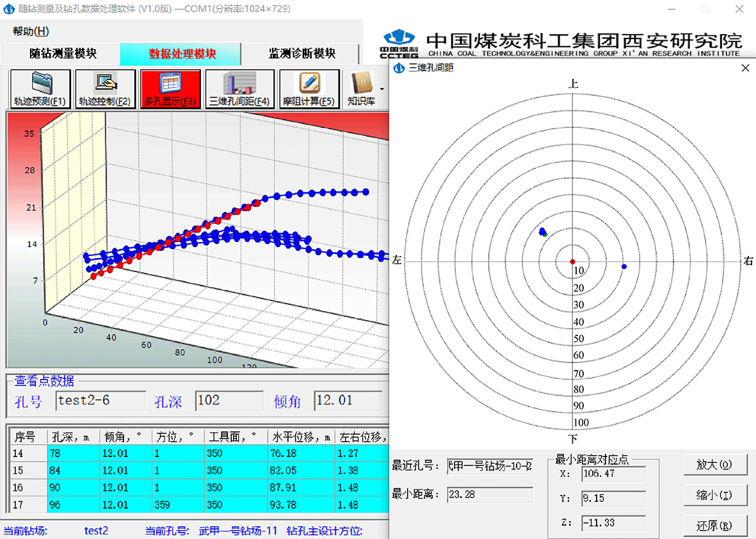
Task: Open 轨迹控制(F2) trajectory control tool
Action: pyautogui.click(x=105, y=89)
